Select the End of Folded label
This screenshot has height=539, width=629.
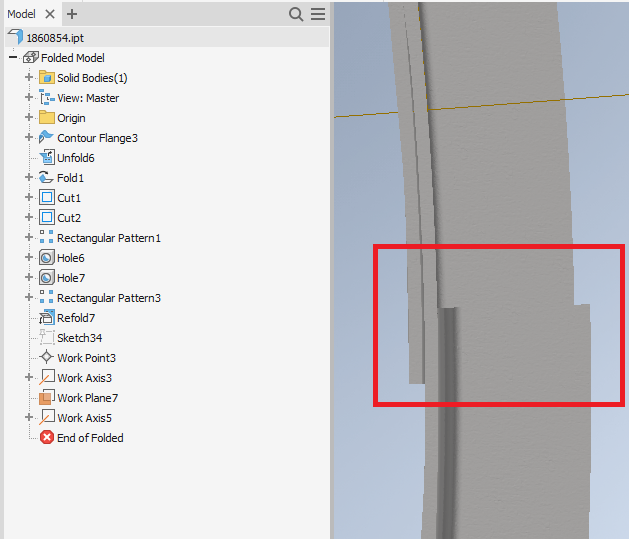(x=90, y=438)
